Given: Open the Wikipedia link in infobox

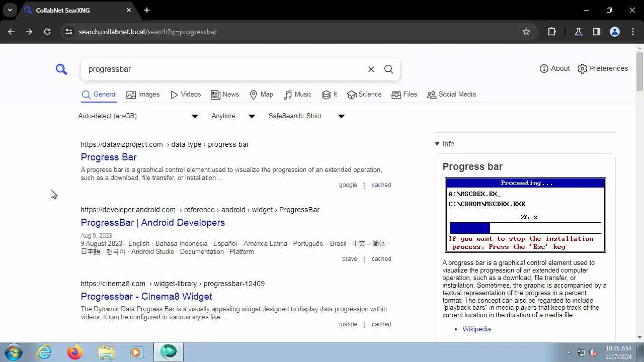Looking at the screenshot, I should pyautogui.click(x=476, y=329).
